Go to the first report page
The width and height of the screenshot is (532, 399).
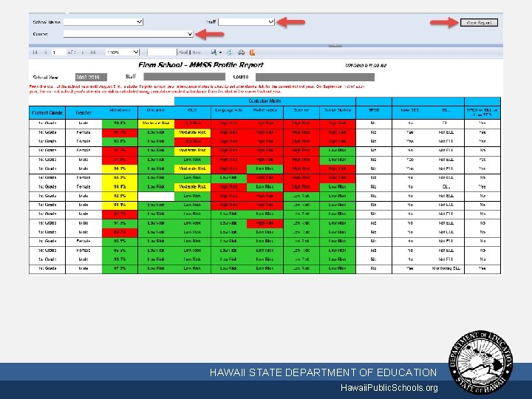35,52
